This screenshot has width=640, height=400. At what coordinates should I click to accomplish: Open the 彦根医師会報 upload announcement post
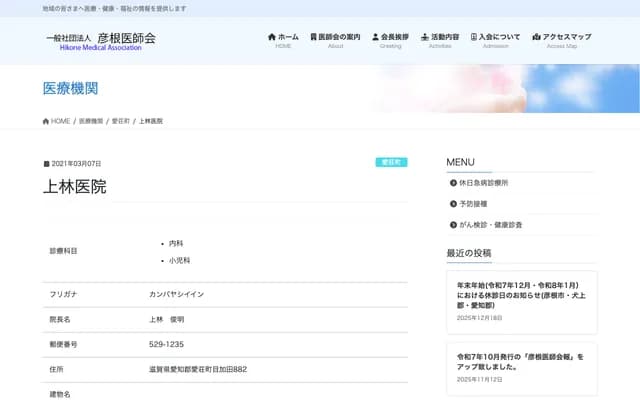pos(521,360)
